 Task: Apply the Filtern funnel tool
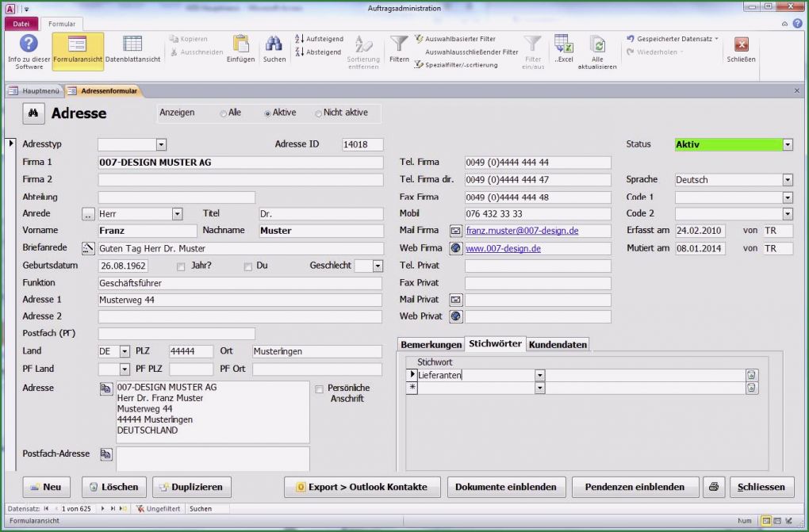397,50
